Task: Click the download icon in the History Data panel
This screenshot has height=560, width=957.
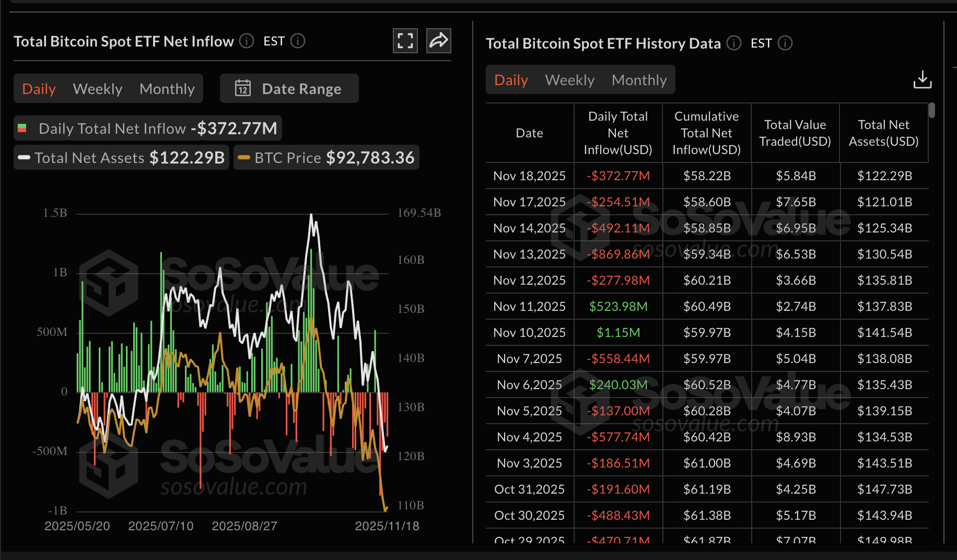Action: [923, 79]
